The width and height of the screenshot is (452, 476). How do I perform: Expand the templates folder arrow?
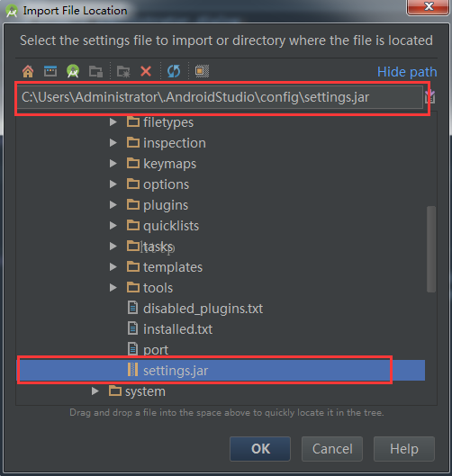click(x=113, y=267)
